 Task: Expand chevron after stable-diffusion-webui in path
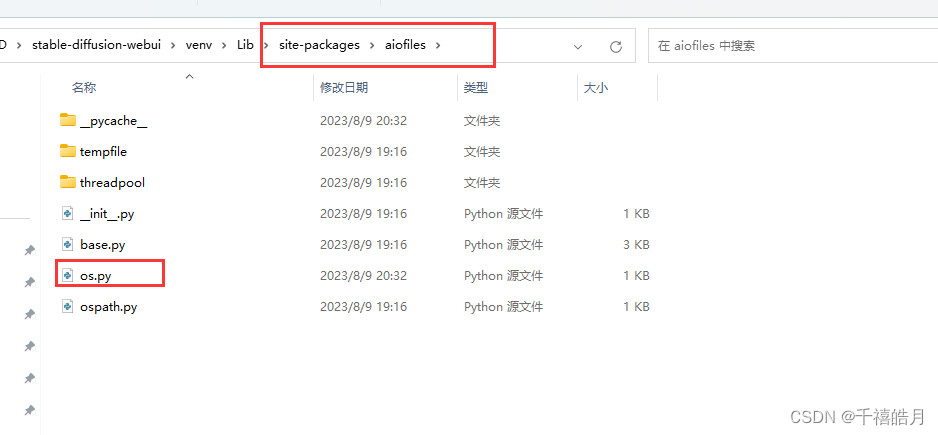pos(174,45)
